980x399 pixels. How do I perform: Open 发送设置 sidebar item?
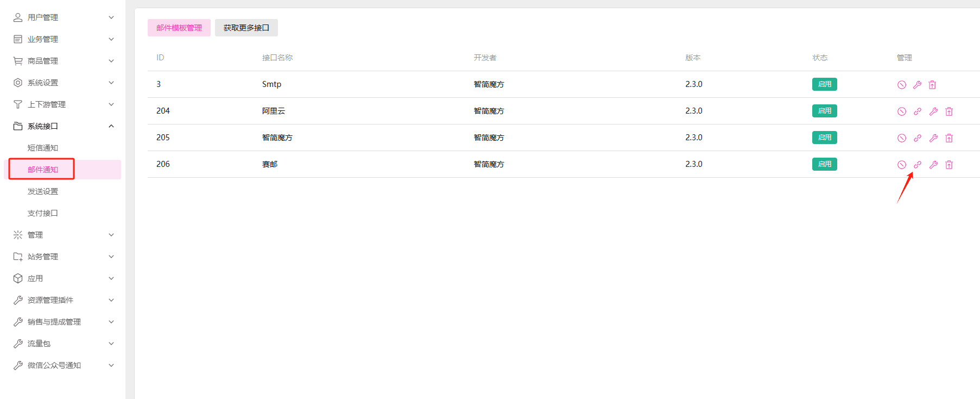click(x=43, y=191)
